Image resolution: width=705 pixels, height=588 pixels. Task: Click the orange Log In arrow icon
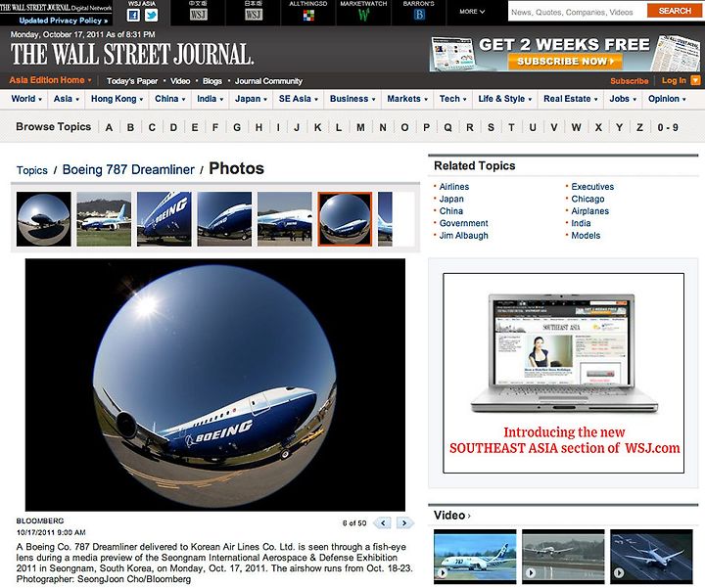[x=695, y=80]
